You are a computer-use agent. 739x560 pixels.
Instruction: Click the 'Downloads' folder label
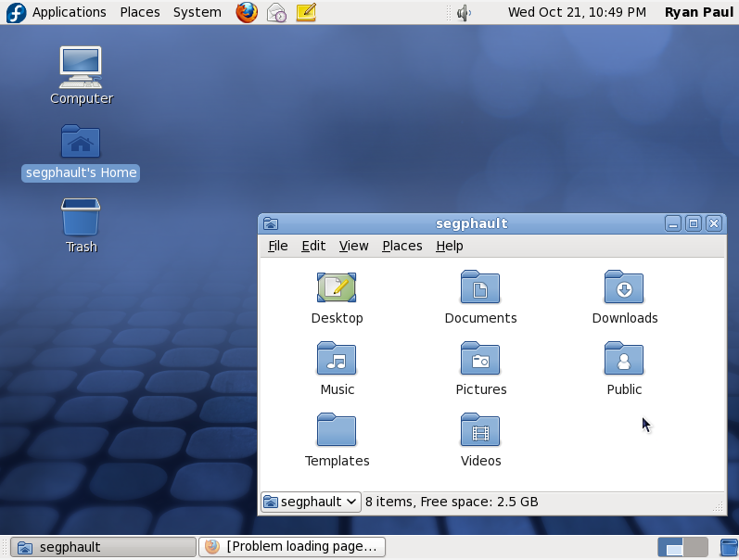[625, 318]
